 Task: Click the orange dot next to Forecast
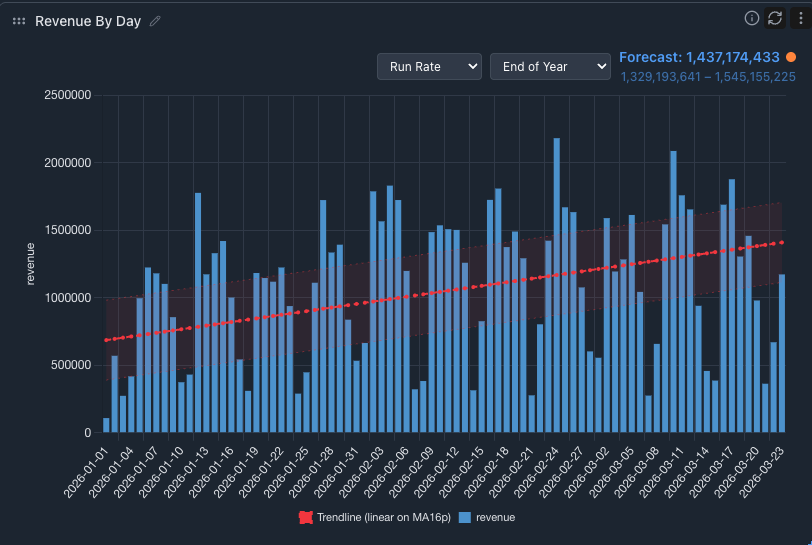[791, 58]
